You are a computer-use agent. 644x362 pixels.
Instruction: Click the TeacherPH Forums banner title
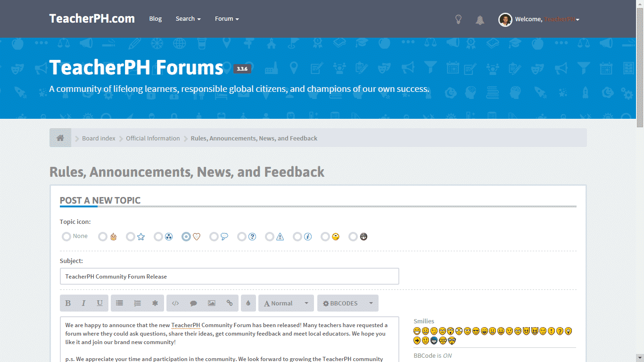pos(136,67)
